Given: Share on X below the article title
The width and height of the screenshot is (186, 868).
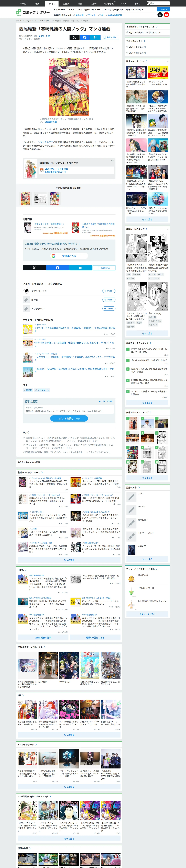Looking at the screenshot, I should 74,37.
